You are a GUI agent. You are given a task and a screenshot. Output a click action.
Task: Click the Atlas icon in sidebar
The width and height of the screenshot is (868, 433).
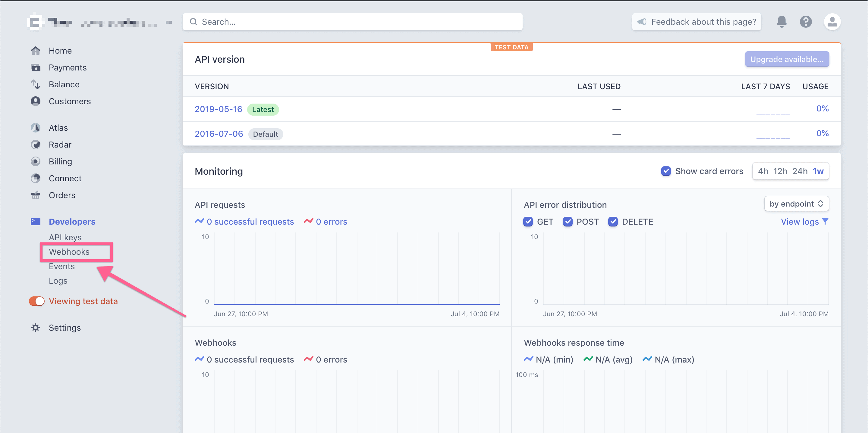coord(35,128)
